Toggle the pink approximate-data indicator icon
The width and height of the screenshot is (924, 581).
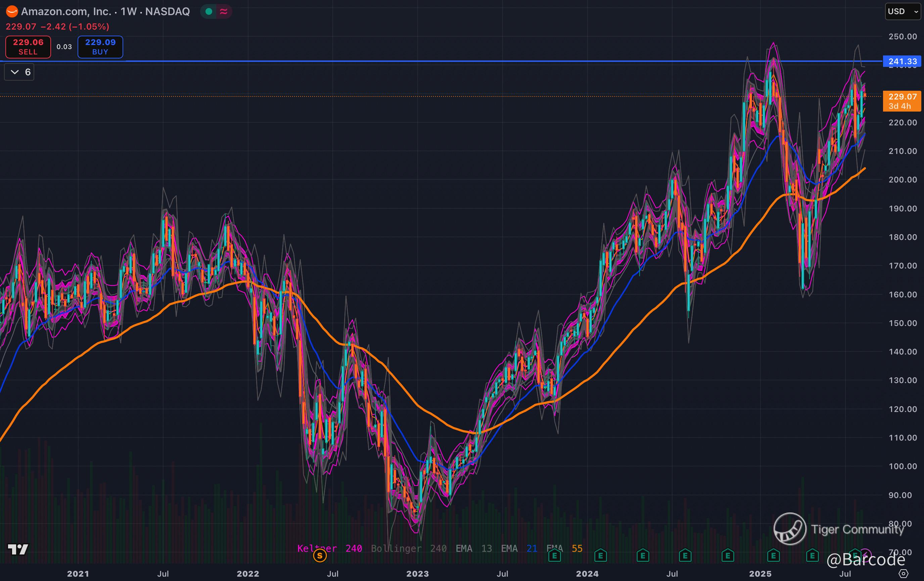pyautogui.click(x=224, y=11)
